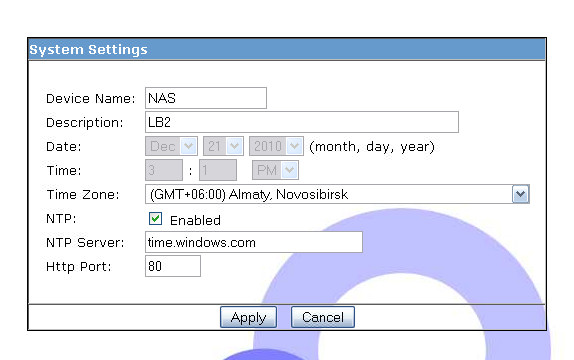Click the "(month, day, year)" hint text
Viewport: 574px width, 360px height.
pyautogui.click(x=372, y=147)
